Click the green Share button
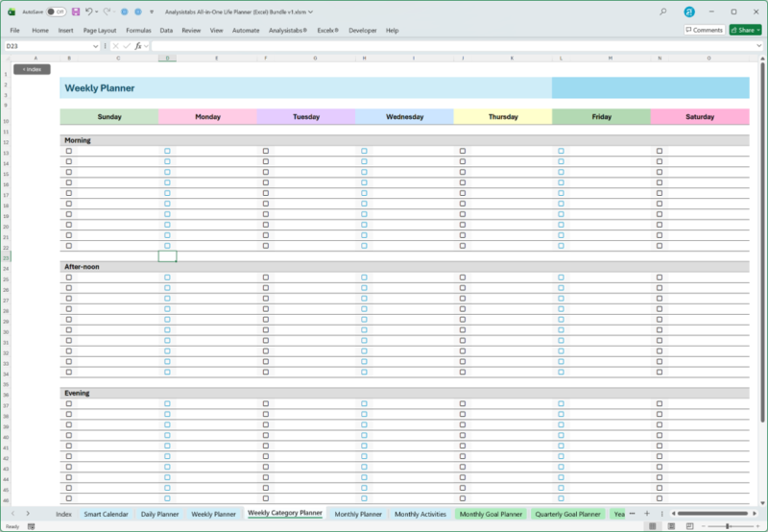768x532 pixels. point(746,30)
